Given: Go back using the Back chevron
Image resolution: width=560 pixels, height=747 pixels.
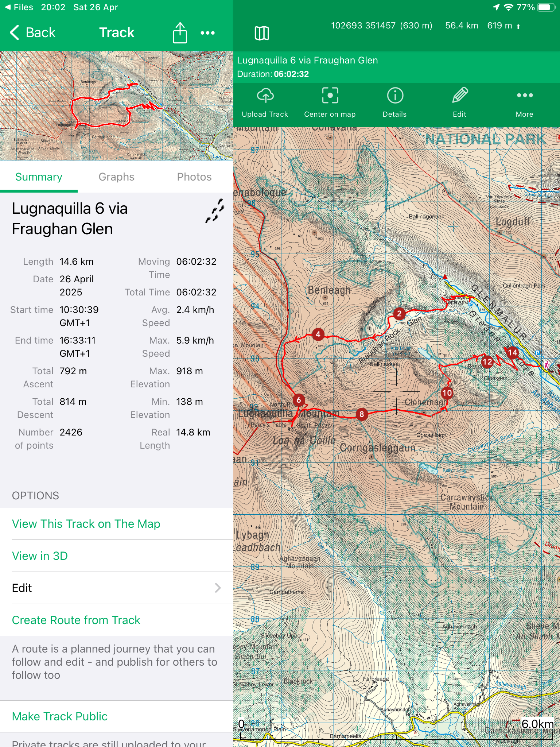Looking at the screenshot, I should click(x=32, y=32).
